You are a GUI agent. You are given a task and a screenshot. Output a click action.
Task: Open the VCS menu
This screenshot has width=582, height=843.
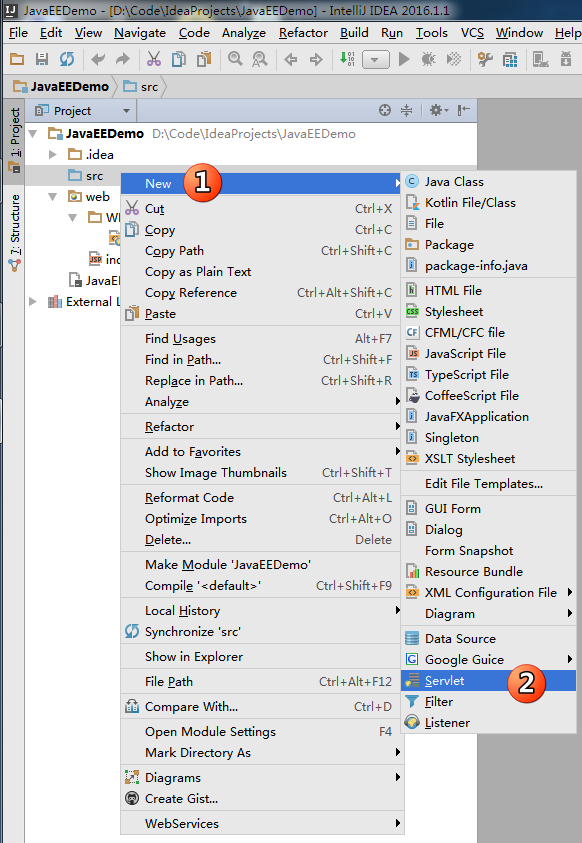point(472,33)
